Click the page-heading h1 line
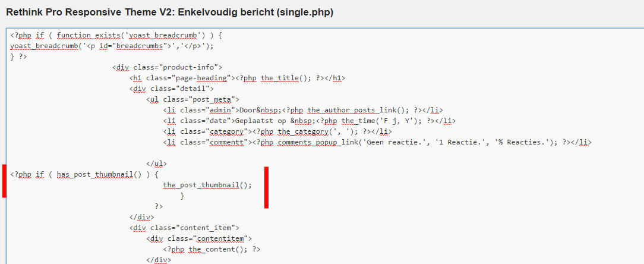 click(237, 78)
